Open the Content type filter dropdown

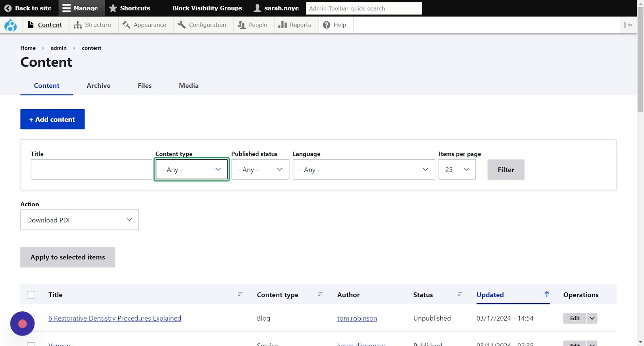(x=192, y=170)
